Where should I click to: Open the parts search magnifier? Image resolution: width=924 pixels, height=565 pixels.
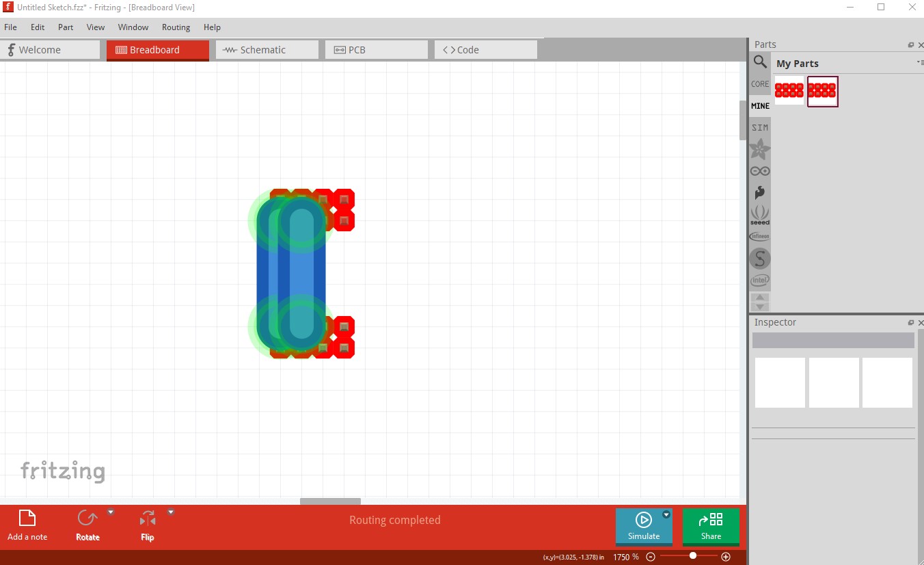760,62
